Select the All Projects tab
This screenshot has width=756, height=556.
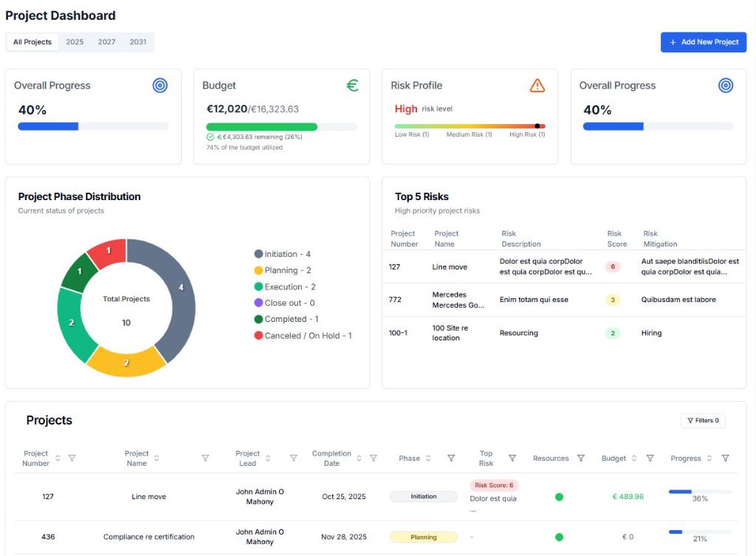(32, 42)
